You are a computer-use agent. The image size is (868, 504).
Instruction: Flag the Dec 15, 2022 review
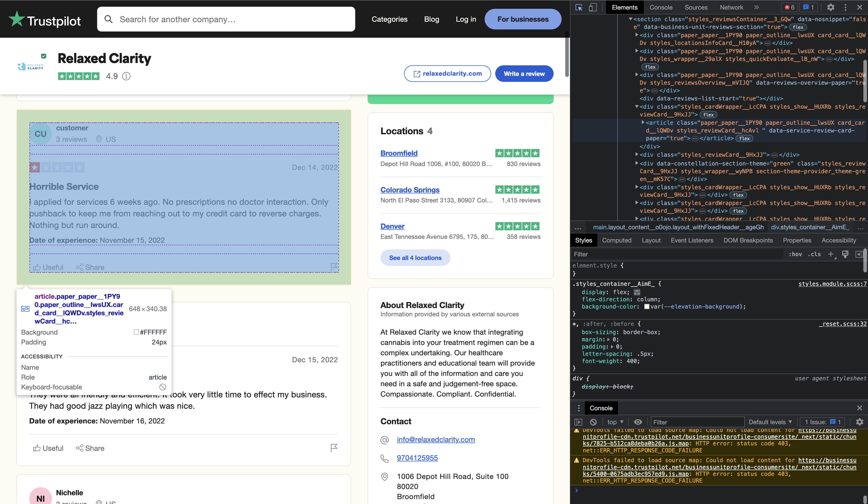click(x=334, y=448)
